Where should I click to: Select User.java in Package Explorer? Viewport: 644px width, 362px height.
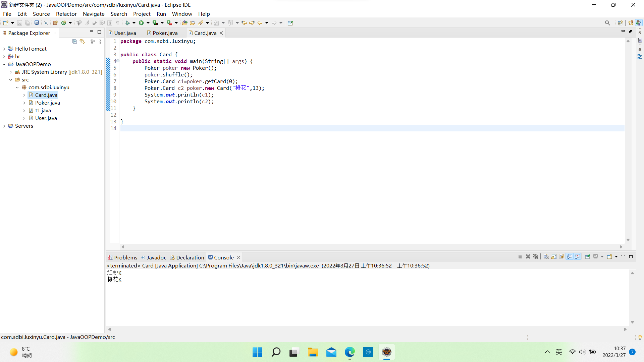(46, 118)
